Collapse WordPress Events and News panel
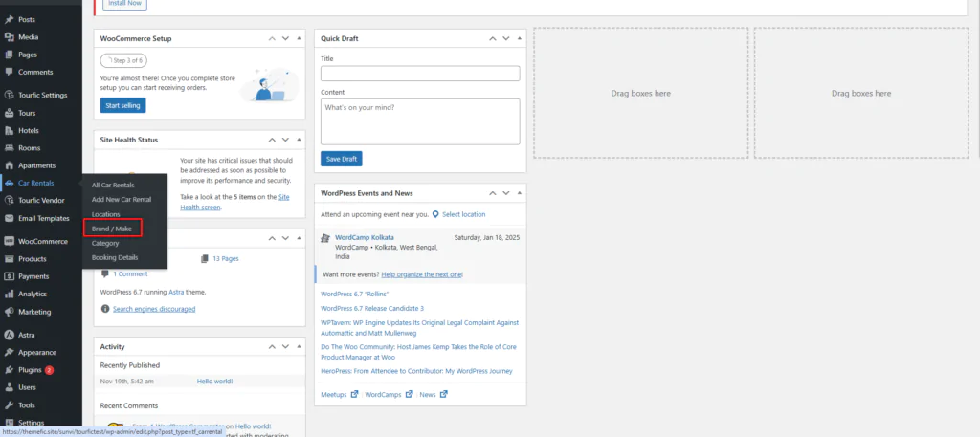The width and height of the screenshot is (980, 437). (x=520, y=193)
